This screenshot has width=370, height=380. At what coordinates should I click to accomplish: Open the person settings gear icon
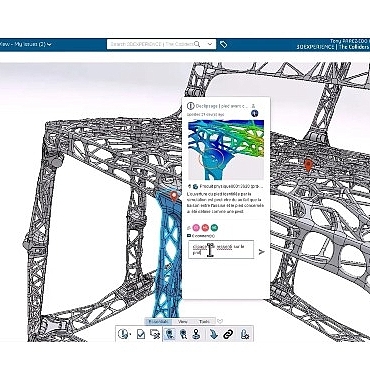(x=245, y=334)
